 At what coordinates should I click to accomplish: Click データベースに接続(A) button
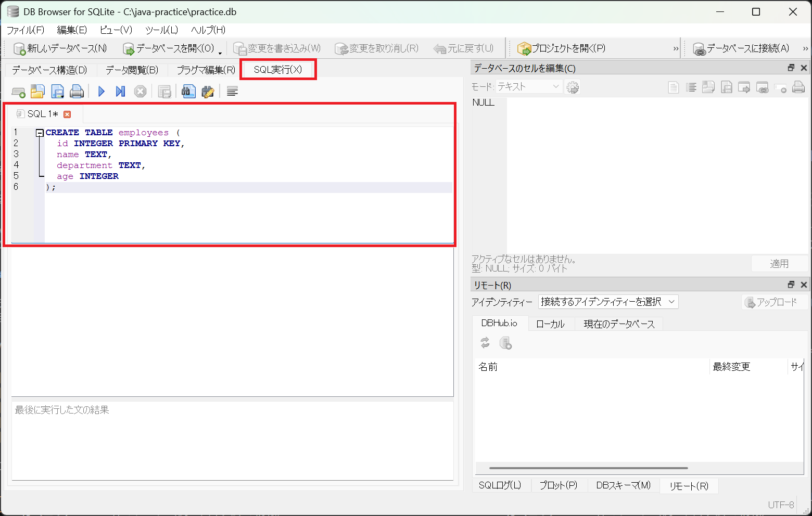741,48
